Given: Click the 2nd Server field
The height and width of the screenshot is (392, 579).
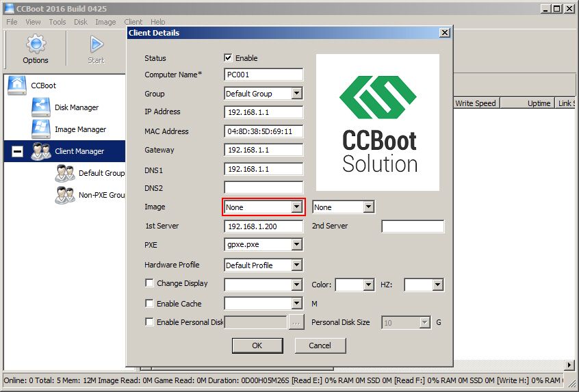Looking at the screenshot, I should [x=413, y=226].
